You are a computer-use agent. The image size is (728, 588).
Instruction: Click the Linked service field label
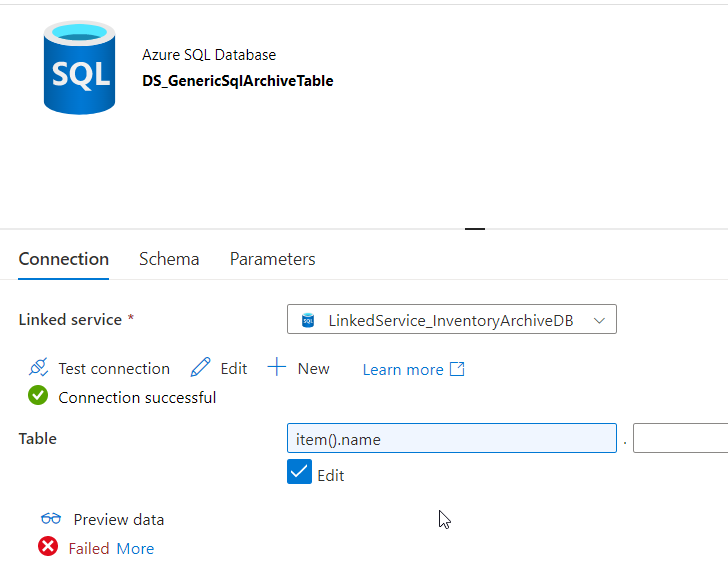click(70, 320)
